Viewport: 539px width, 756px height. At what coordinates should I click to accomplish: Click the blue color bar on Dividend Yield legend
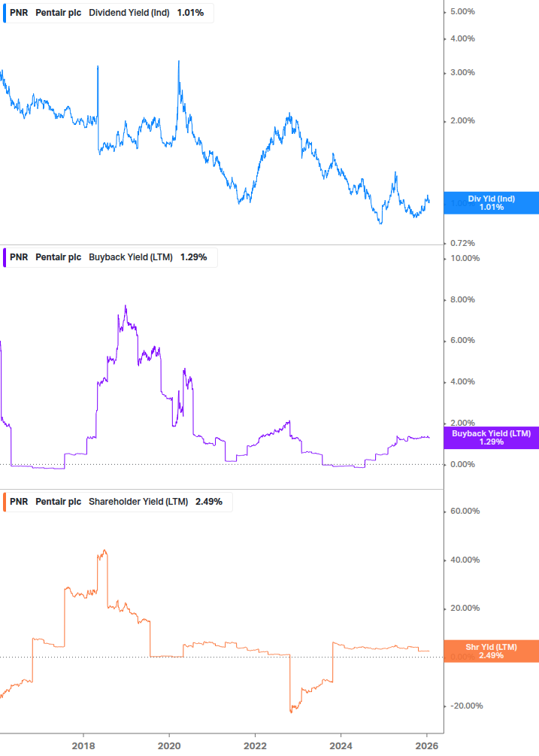coord(5,13)
